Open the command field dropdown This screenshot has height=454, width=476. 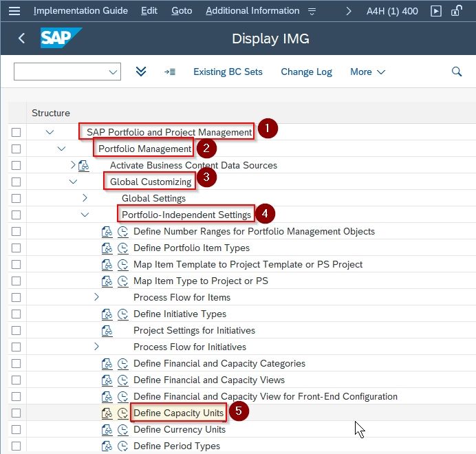pyautogui.click(x=113, y=72)
